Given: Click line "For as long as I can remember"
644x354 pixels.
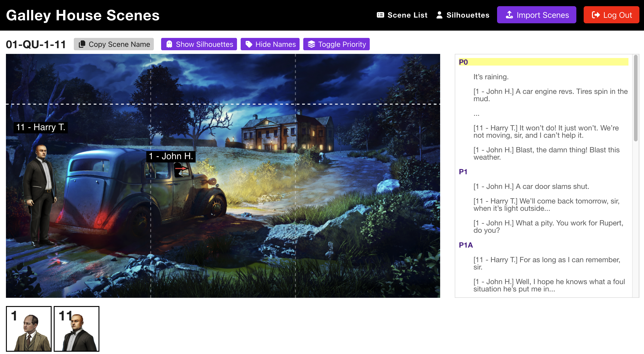Looking at the screenshot, I should [547, 263].
